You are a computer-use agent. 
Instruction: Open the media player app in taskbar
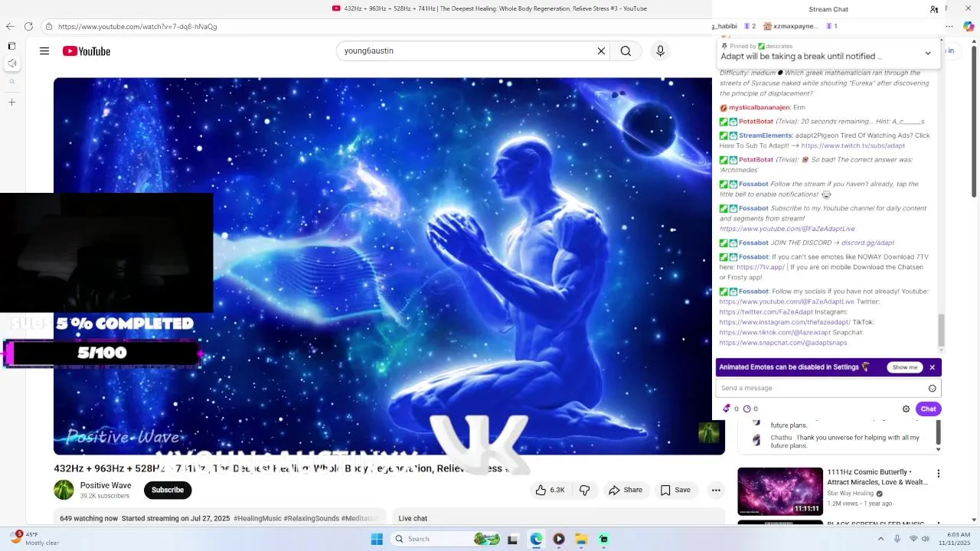tap(559, 539)
